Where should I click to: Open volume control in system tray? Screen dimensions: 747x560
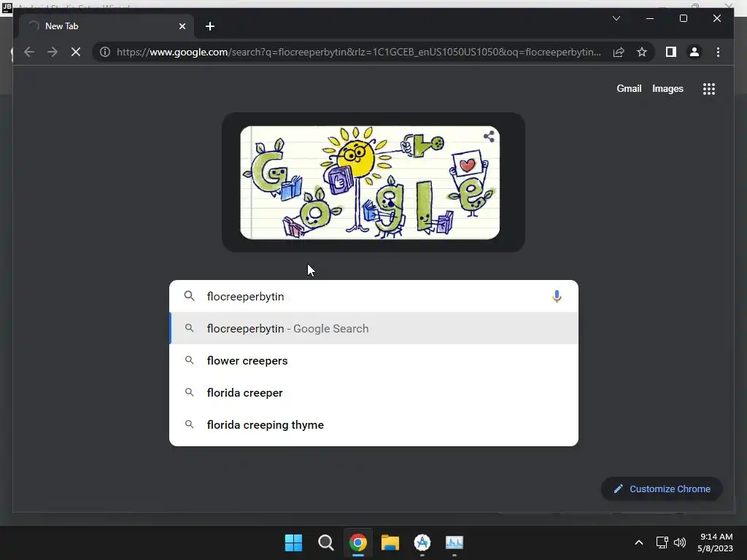point(680,542)
